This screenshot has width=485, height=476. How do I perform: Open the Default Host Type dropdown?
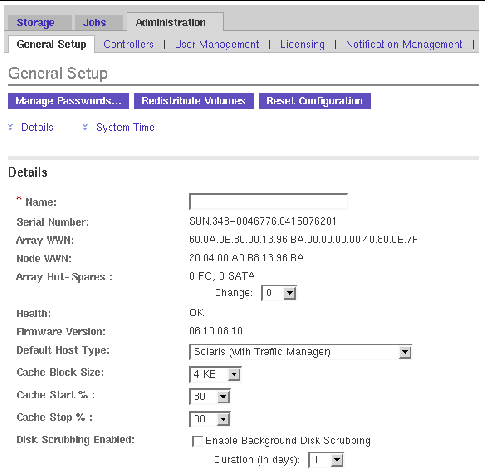coord(300,352)
